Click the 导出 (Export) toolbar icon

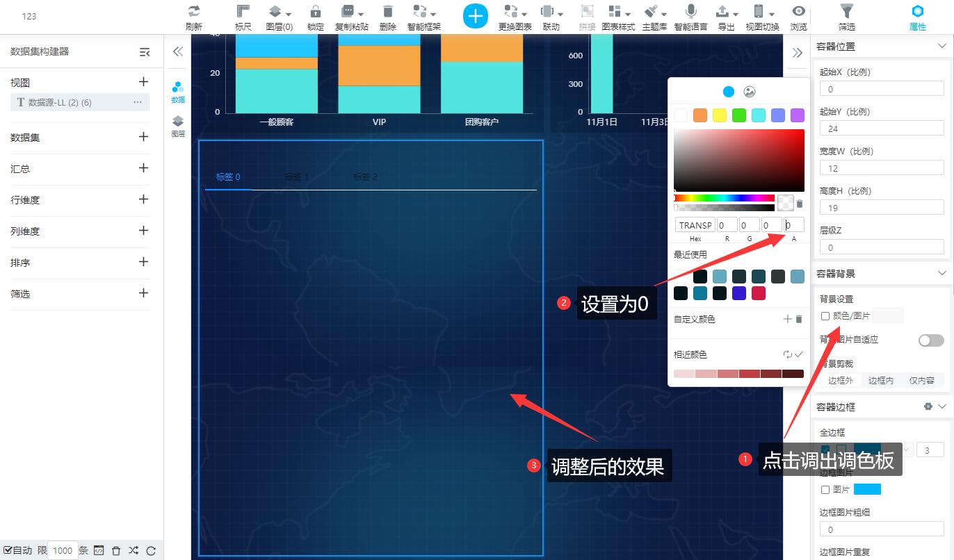(x=725, y=17)
